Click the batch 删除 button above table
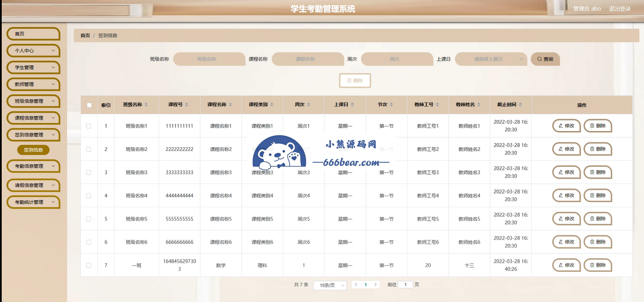 pyautogui.click(x=355, y=81)
